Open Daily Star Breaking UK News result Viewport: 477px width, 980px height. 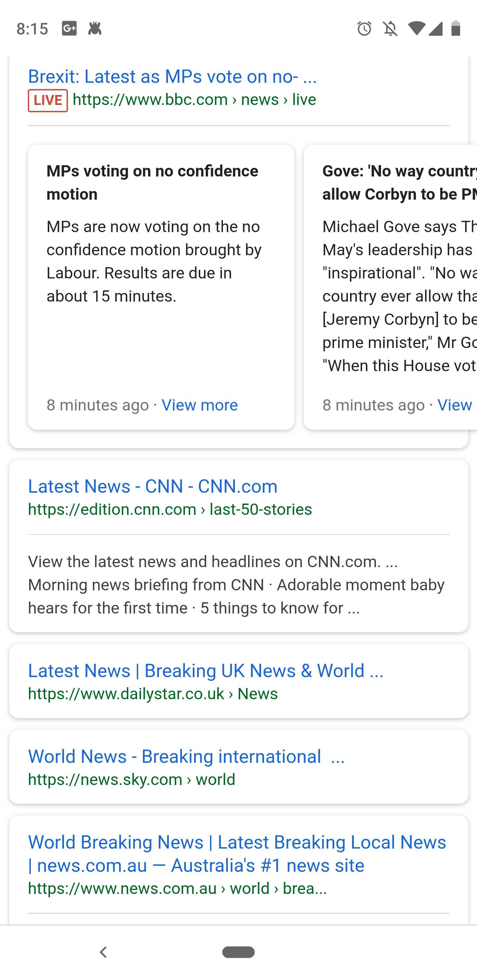[x=206, y=671]
